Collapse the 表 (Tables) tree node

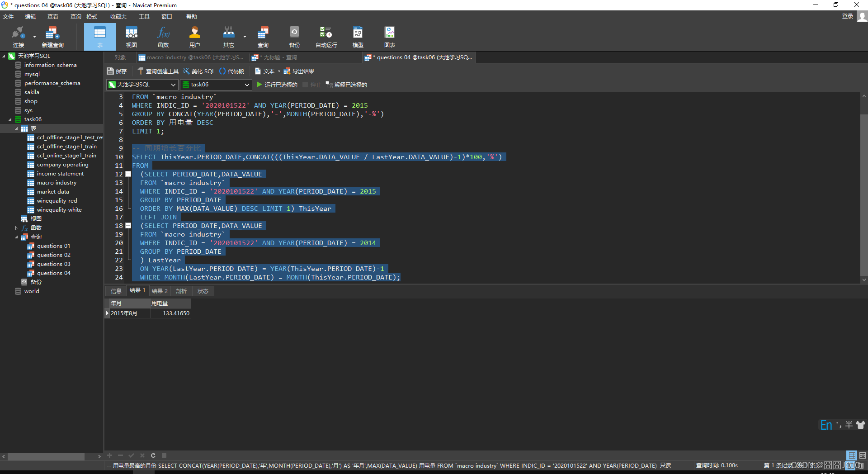pyautogui.click(x=16, y=128)
